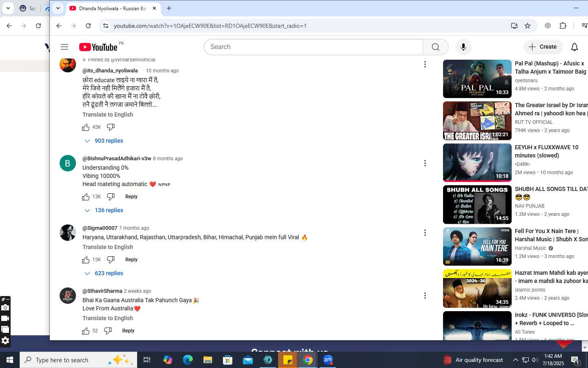This screenshot has height=368, width=588.
Task: Show hidden system tray icons
Action: (515, 360)
